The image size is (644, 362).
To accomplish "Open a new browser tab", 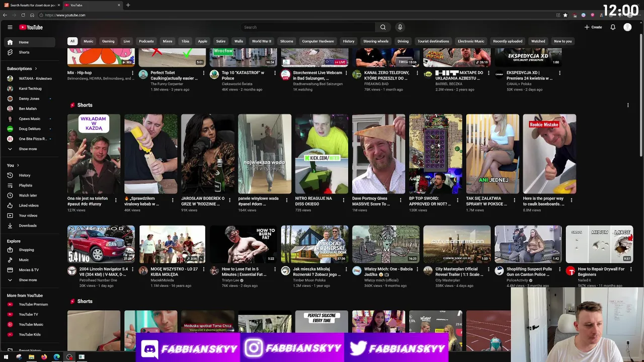I will coord(128,5).
